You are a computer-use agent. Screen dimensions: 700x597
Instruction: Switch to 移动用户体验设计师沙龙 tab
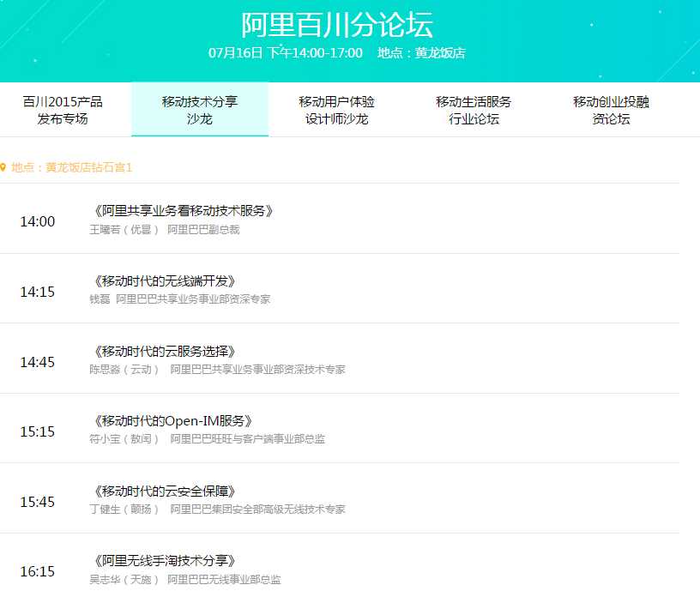point(336,110)
